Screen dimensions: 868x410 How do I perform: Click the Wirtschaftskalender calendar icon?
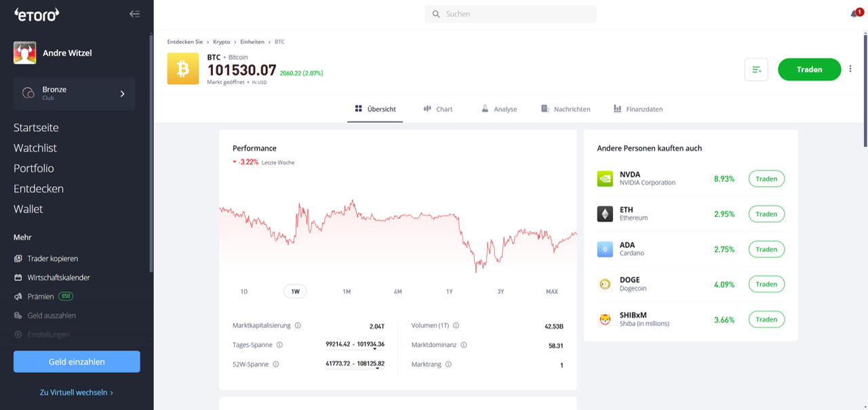point(18,278)
